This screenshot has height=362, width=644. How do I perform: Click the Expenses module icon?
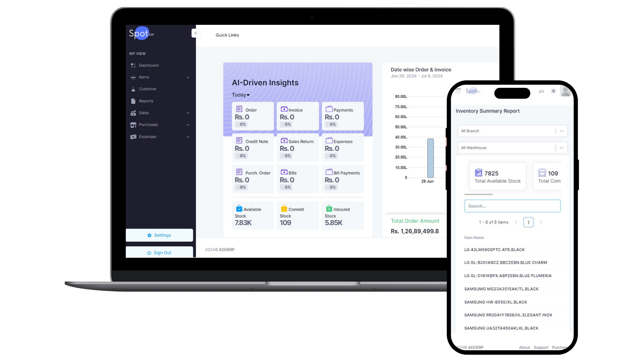[x=133, y=136]
